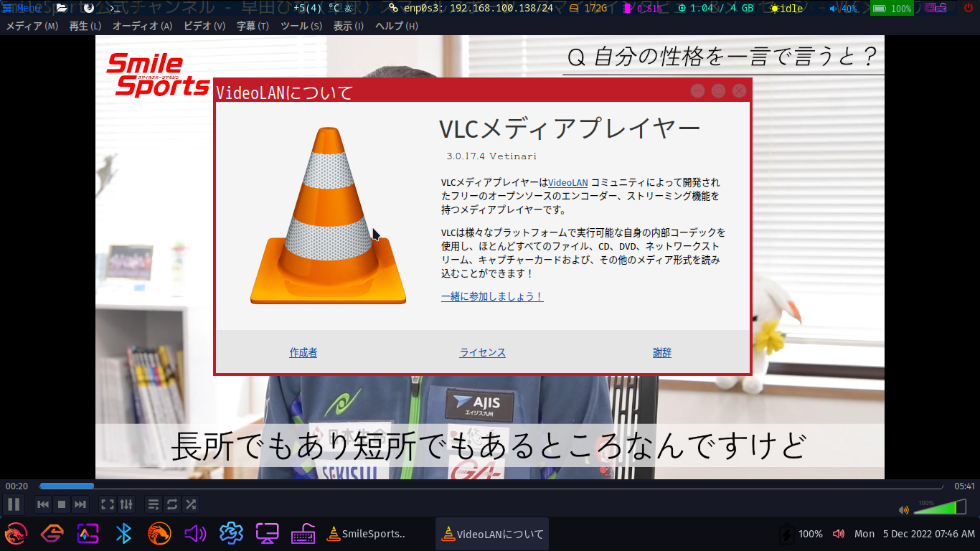Click the idle status indicator
Screen dimensions: 980x551
pyautogui.click(x=786, y=9)
